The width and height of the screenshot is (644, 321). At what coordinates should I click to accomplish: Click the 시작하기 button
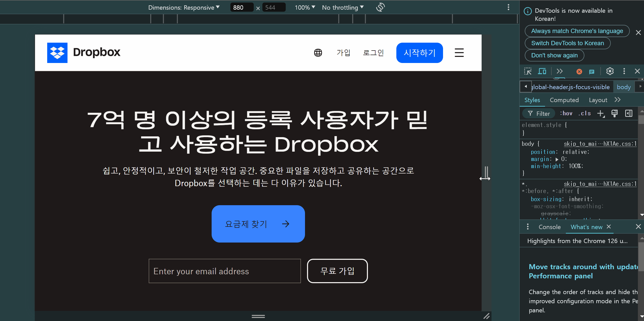click(419, 53)
